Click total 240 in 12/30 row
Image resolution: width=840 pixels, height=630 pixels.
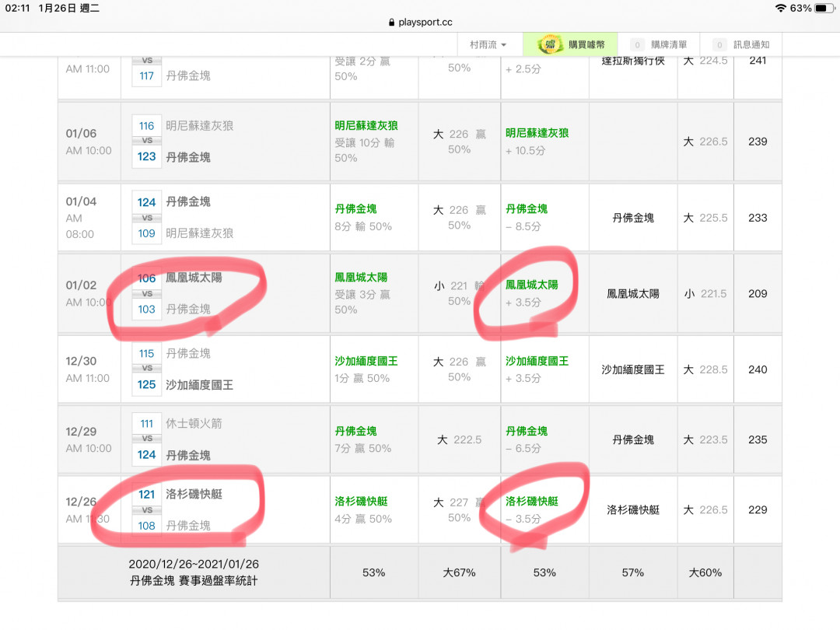pos(758,369)
